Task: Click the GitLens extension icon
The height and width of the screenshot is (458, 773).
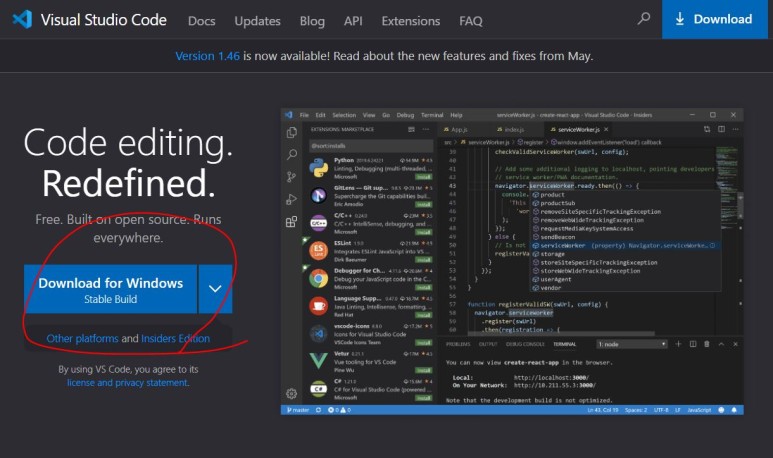Action: [x=318, y=196]
